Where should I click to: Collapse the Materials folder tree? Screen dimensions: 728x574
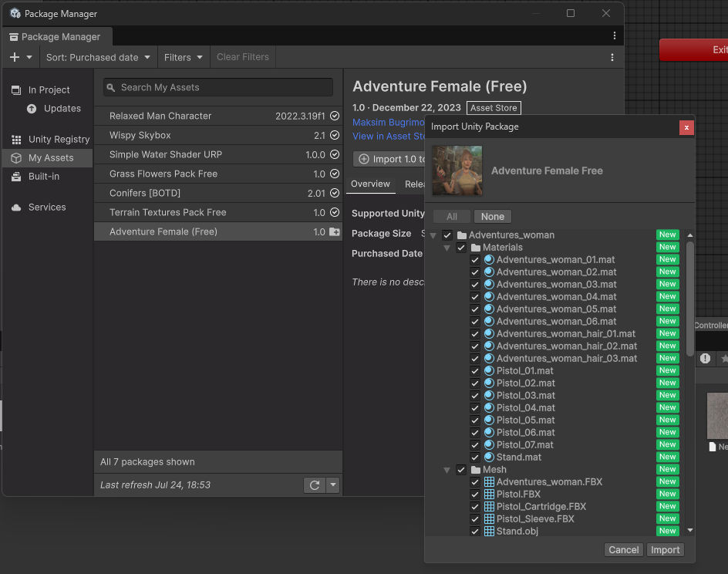[447, 248]
